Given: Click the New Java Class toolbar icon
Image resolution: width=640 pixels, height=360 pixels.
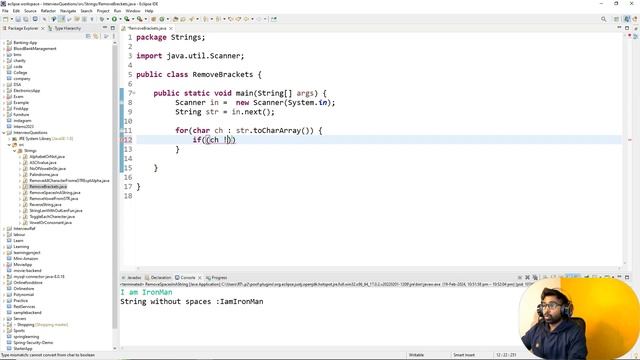Looking at the screenshot, I should pos(162,19).
